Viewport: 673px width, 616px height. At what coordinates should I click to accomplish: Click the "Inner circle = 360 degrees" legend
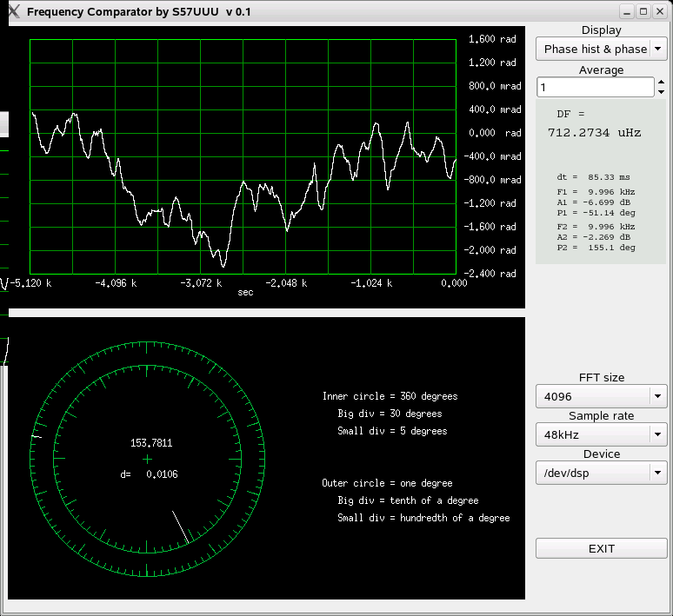tap(390, 396)
